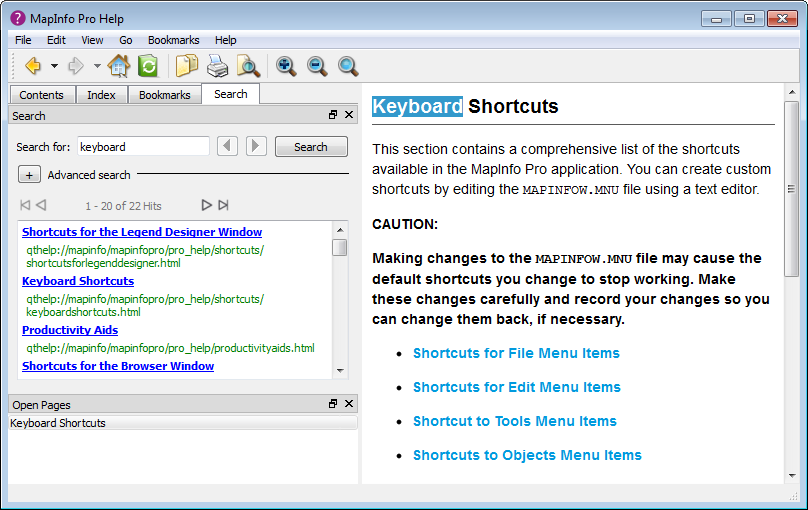
Task: Open the Go menu
Action: point(126,40)
